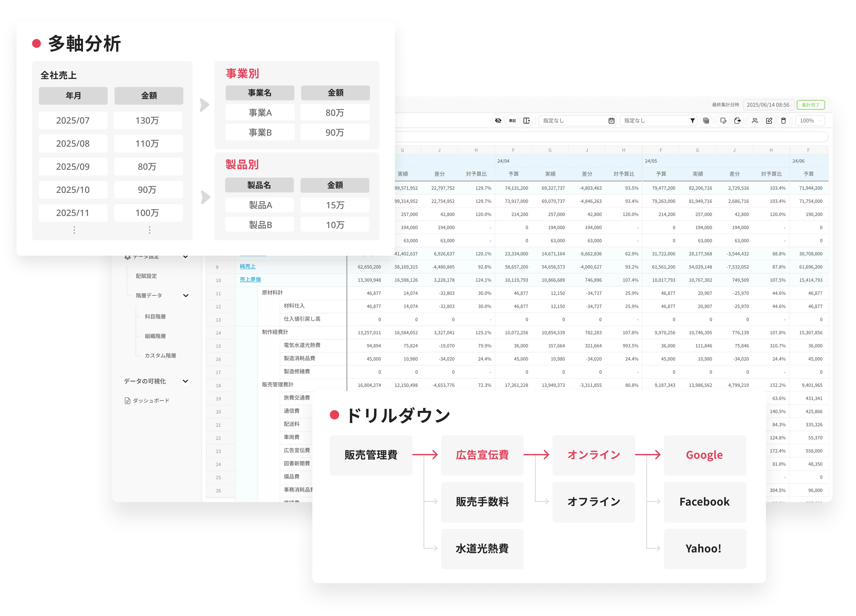Apply a filter using the funnel icon
Image resolution: width=856 pixels, height=616 pixels.
[x=692, y=121]
